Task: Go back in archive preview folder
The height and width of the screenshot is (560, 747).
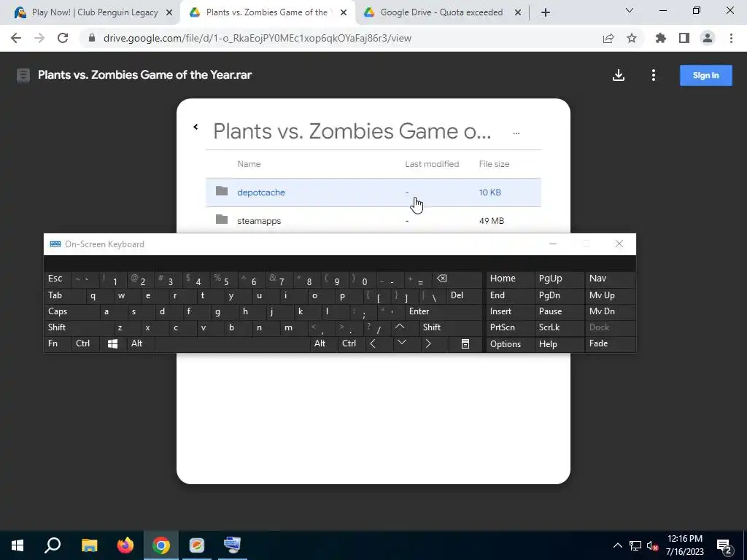Action: click(196, 127)
